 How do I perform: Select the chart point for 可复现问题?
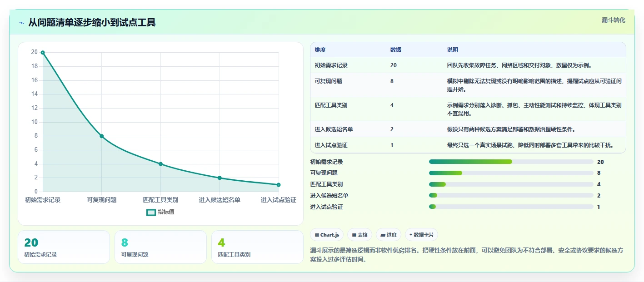[102, 136]
